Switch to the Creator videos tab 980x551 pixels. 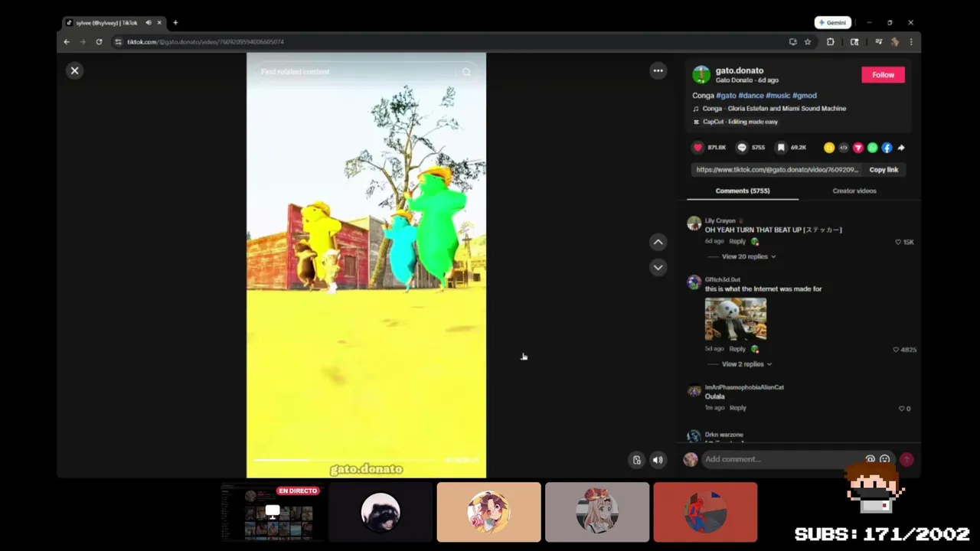tap(854, 191)
